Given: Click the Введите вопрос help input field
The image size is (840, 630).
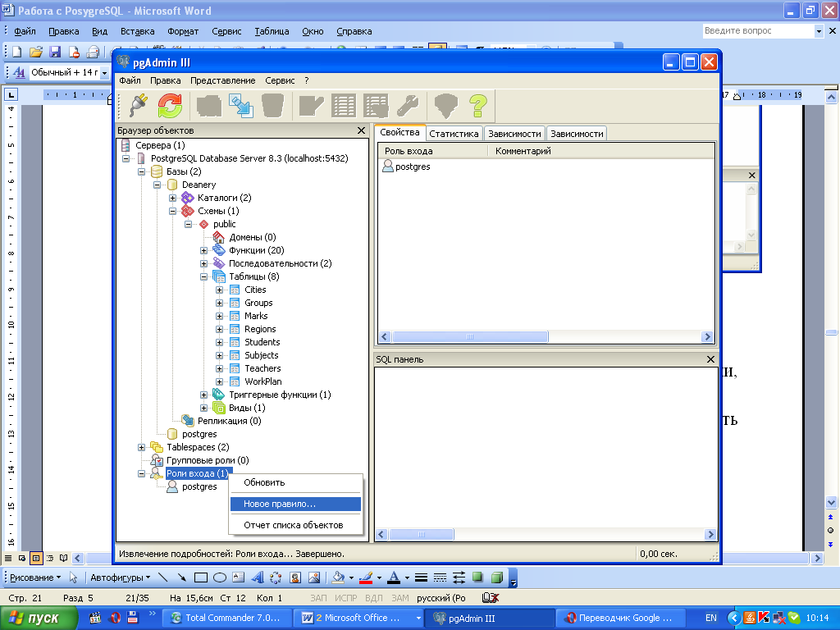Looking at the screenshot, I should point(758,31).
